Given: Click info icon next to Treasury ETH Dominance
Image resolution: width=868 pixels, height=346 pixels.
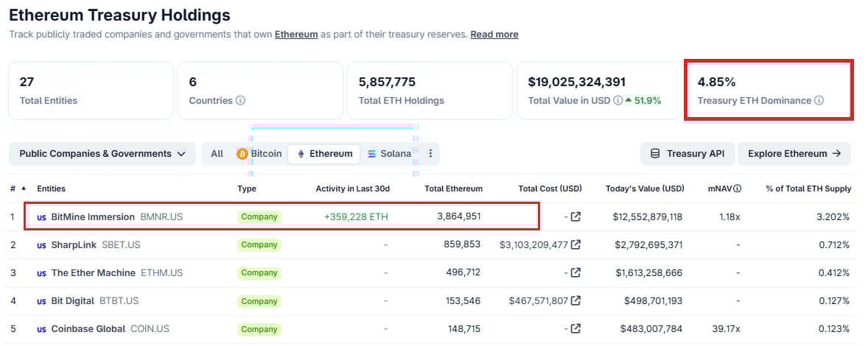Looking at the screenshot, I should click(819, 101).
